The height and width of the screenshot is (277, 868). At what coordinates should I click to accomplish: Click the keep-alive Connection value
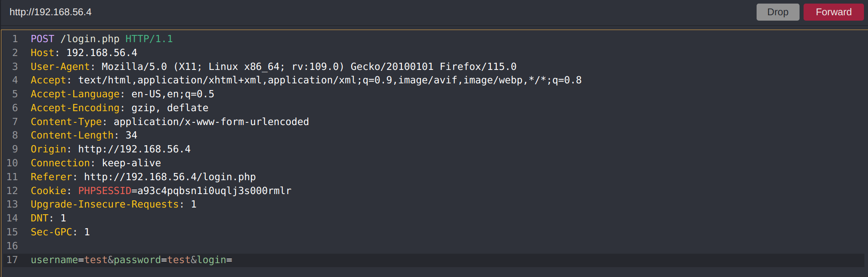click(x=131, y=163)
